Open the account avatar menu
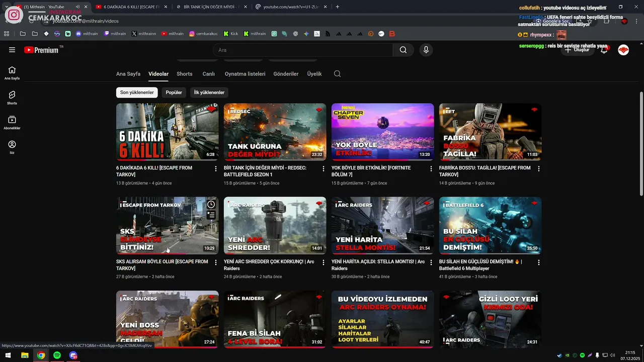 point(623,50)
